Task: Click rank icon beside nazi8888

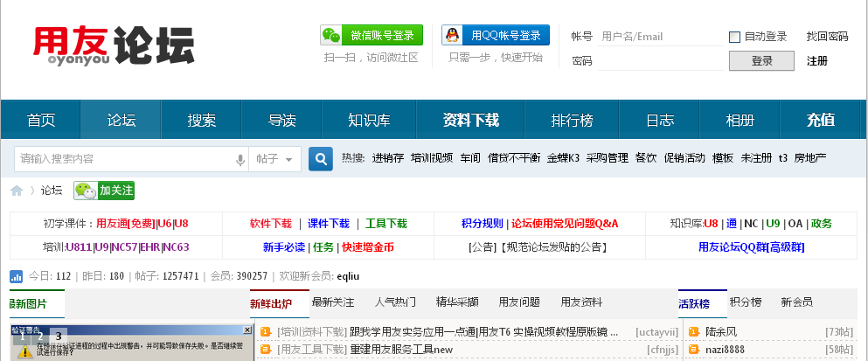Action: click(694, 350)
